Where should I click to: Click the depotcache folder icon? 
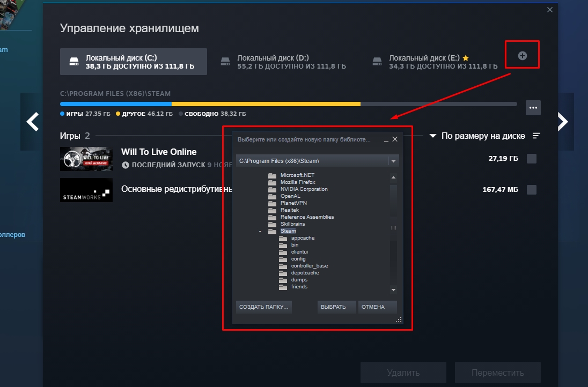click(283, 273)
